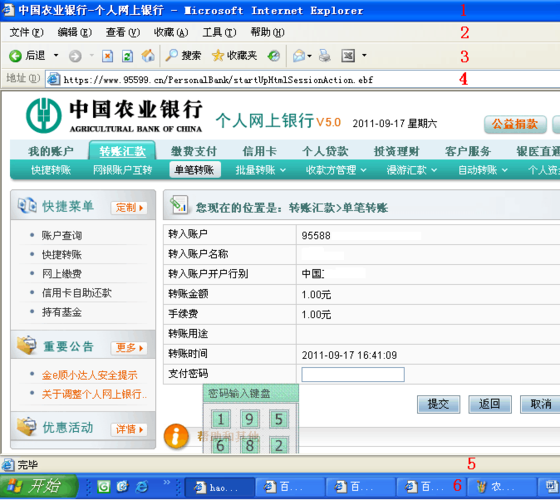The width and height of the screenshot is (560, 500).
Task: Select the 转账汇款 tab
Action: [122, 151]
